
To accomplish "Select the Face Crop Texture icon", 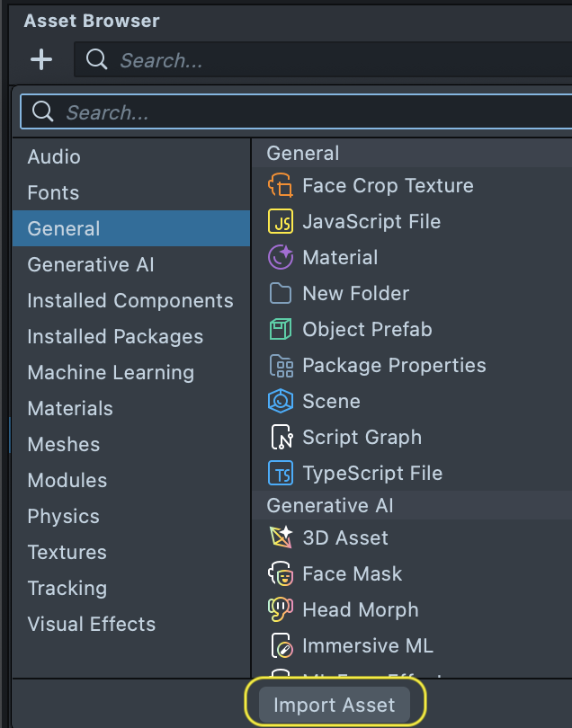I will coord(281,186).
